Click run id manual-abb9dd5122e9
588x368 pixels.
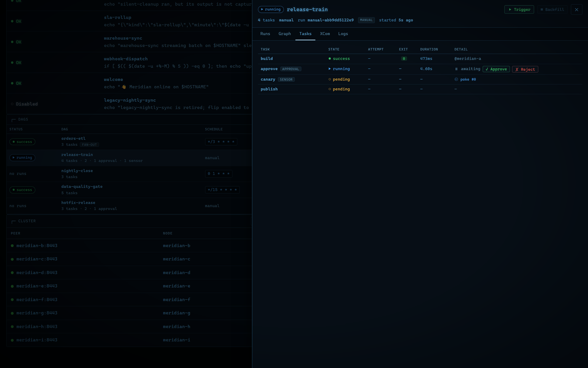330,20
